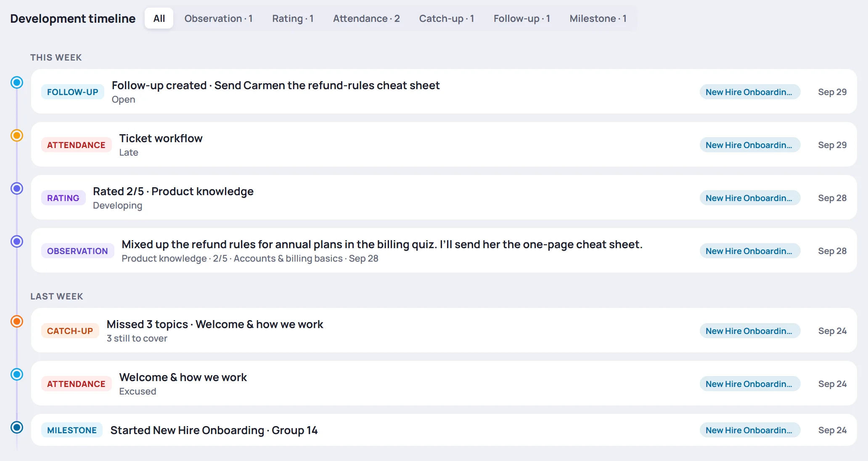This screenshot has width=868, height=461.
Task: Click the 'Open' status under the follow-up
Action: click(123, 100)
